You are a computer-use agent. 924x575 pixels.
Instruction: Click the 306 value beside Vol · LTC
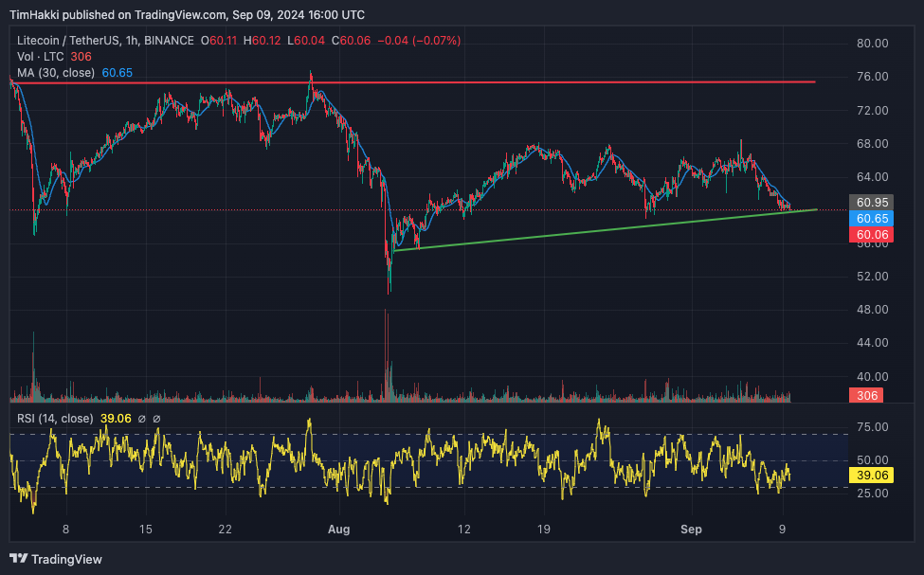[x=82, y=57]
